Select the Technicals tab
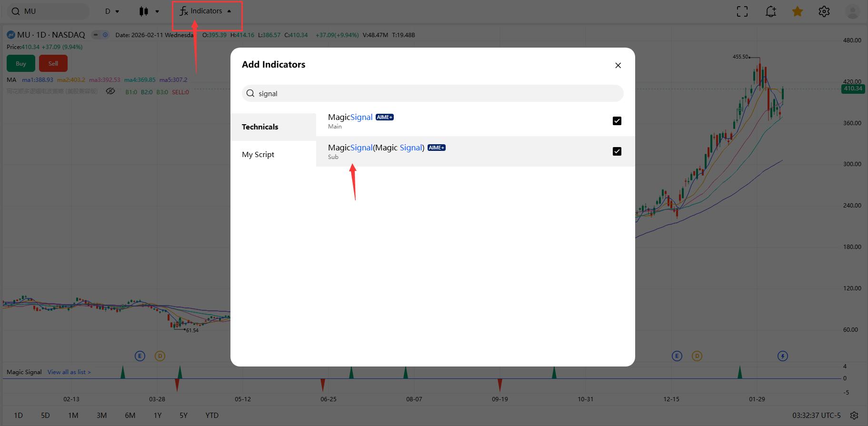Screen dimensions: 868x426 click(x=260, y=127)
